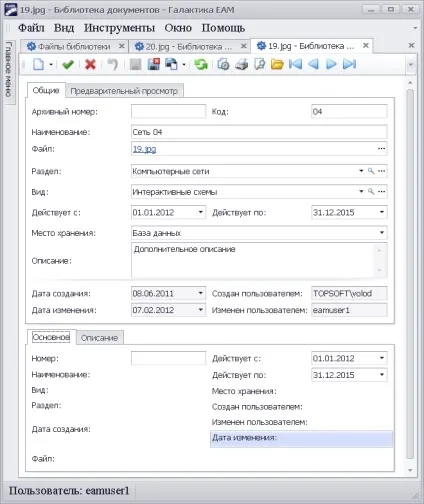Open the Действует по date dropdown in the Общие panel

point(382,212)
